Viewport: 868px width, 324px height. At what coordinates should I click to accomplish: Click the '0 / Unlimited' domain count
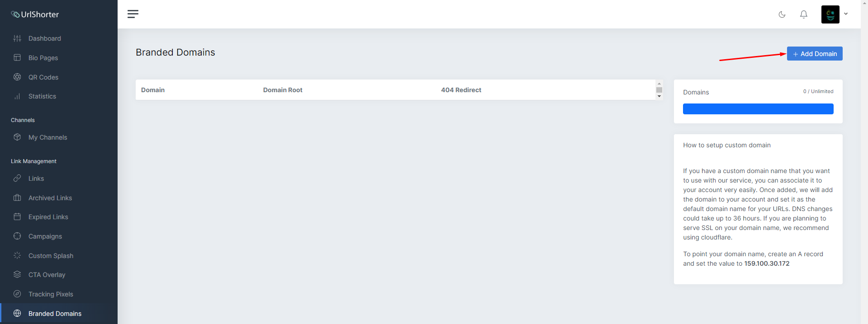click(818, 91)
